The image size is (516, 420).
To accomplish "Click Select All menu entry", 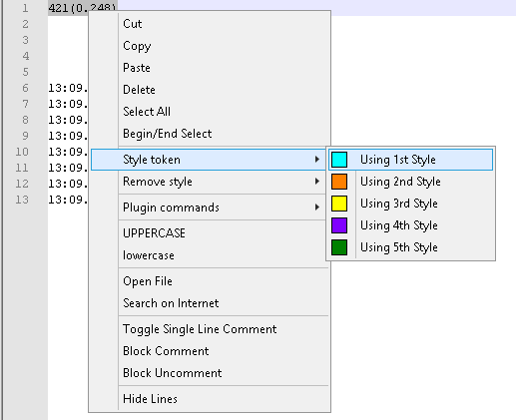I will click(x=210, y=112).
